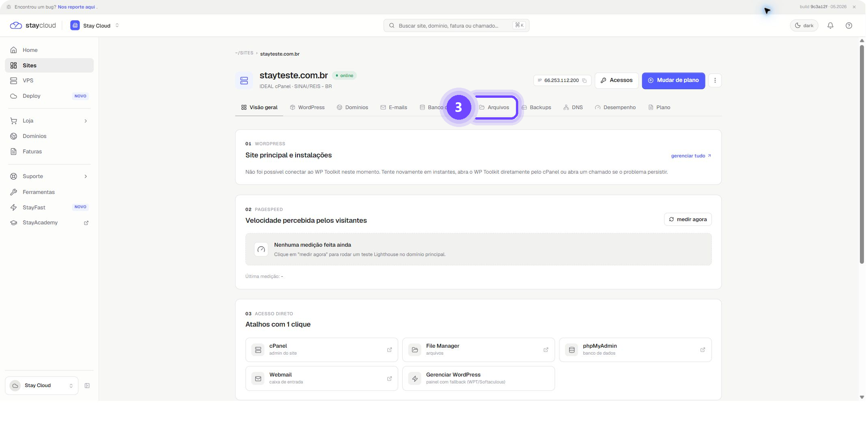Click the Loja shopping cart icon

13,121
